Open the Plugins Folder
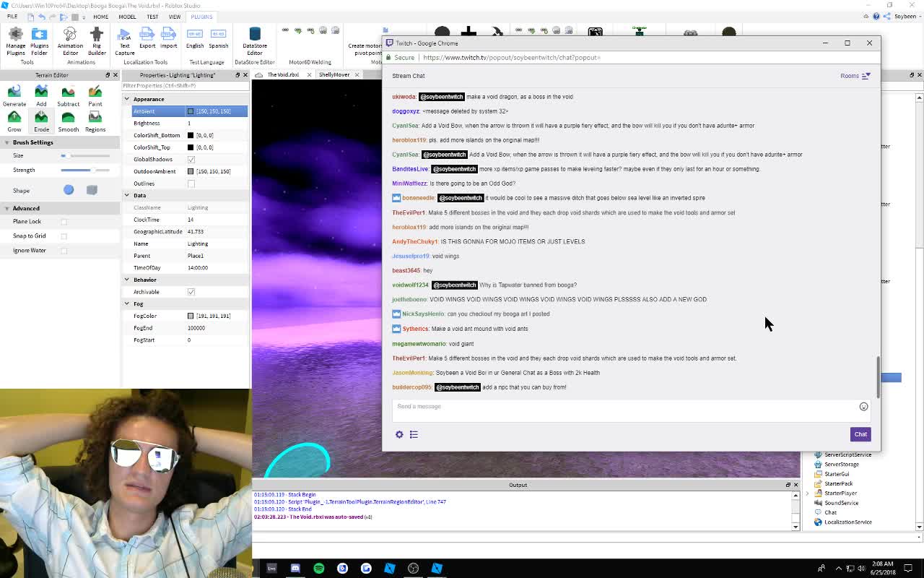Viewport: 924px width, 578px height. (39, 40)
